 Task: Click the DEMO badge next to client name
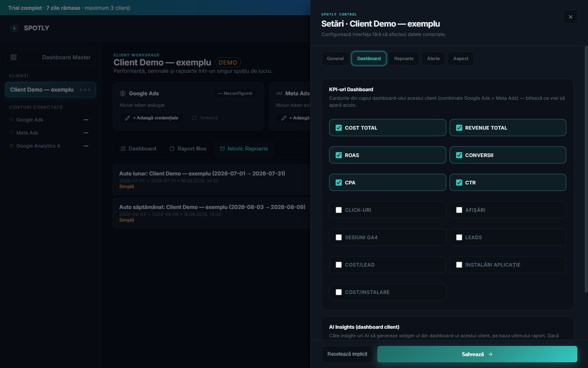228,63
